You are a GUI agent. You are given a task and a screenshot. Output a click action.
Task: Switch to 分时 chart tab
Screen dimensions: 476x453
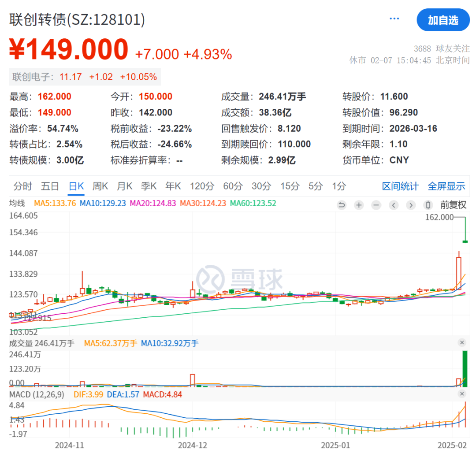[22, 186]
